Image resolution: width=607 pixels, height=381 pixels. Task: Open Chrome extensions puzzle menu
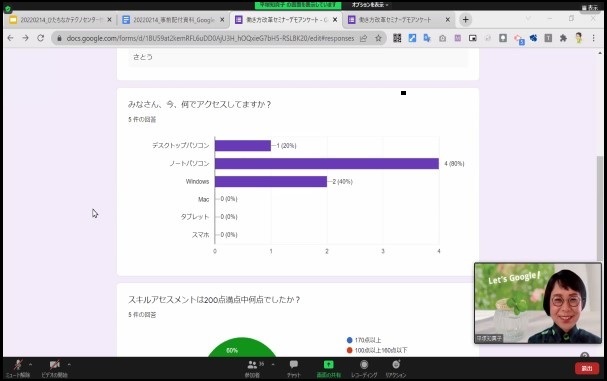coord(563,38)
